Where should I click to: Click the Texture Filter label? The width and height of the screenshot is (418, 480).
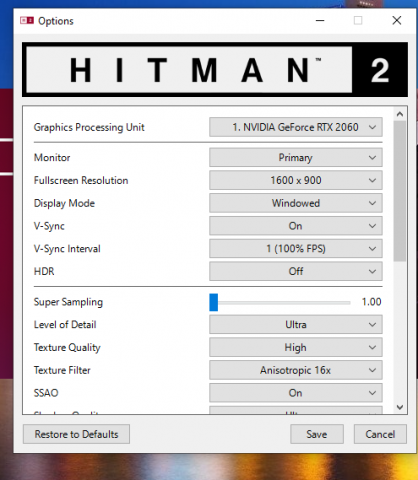pyautogui.click(x=62, y=370)
